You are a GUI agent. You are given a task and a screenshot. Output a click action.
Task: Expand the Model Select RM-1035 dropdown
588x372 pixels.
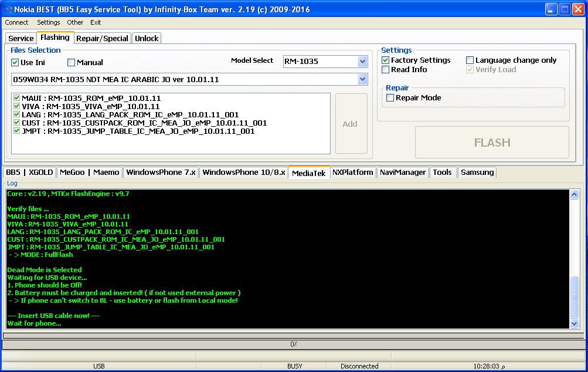click(x=362, y=62)
